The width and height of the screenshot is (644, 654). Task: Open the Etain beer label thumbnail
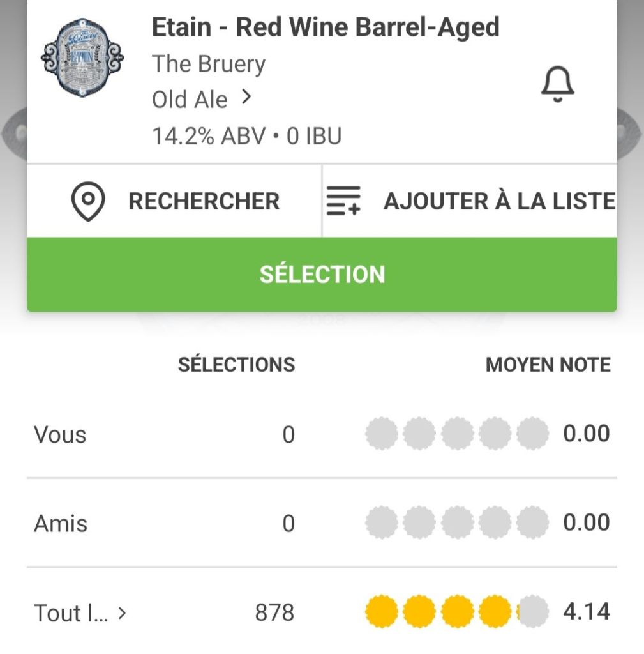click(82, 59)
